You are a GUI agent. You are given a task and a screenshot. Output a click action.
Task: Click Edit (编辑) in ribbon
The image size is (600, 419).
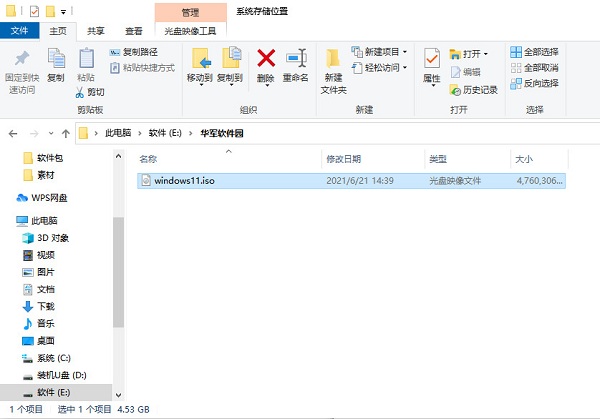(x=466, y=72)
